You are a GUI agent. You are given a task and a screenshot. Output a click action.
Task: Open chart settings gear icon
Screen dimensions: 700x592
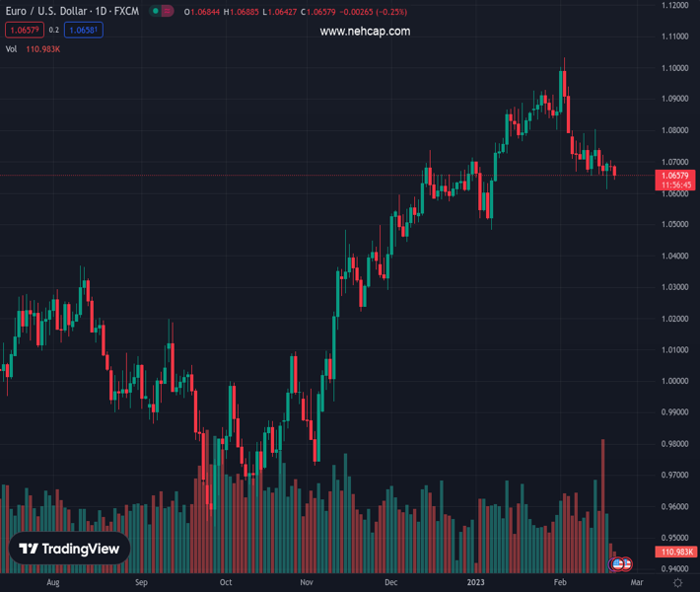pyautogui.click(x=677, y=582)
